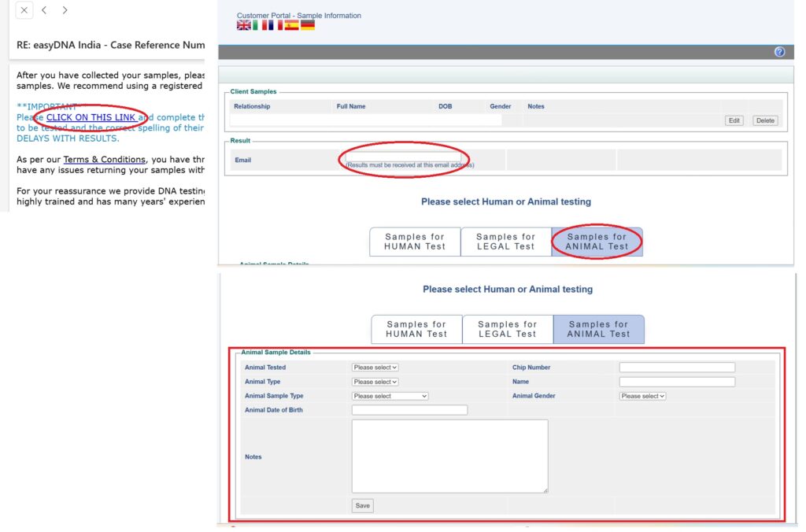
Task: Switch portal language with the German flag
Action: (308, 25)
